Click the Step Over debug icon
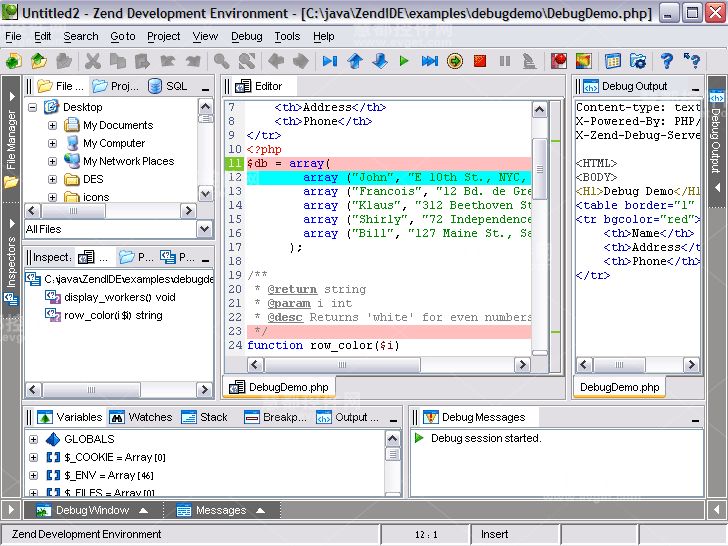The width and height of the screenshot is (728, 546). click(x=330, y=61)
